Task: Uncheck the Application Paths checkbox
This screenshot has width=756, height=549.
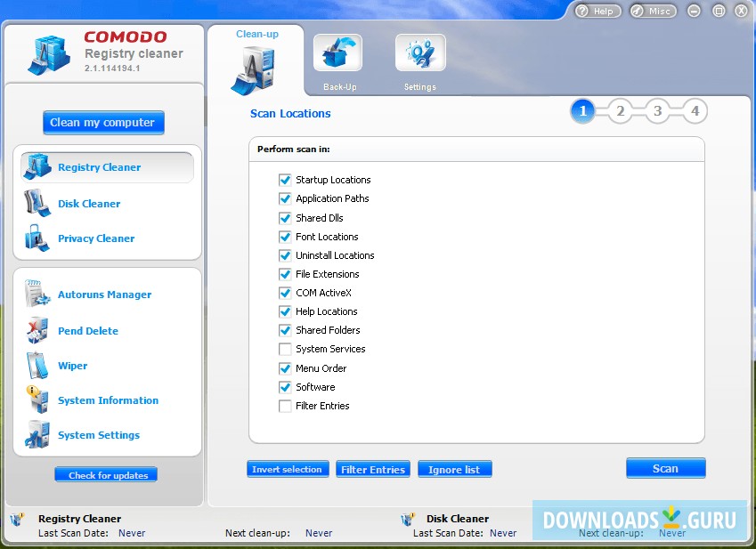Action: pyautogui.click(x=285, y=198)
